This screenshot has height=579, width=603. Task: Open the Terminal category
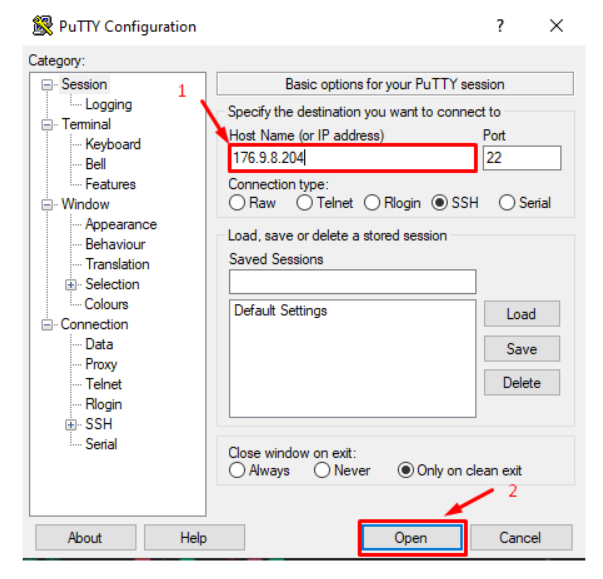tap(86, 124)
